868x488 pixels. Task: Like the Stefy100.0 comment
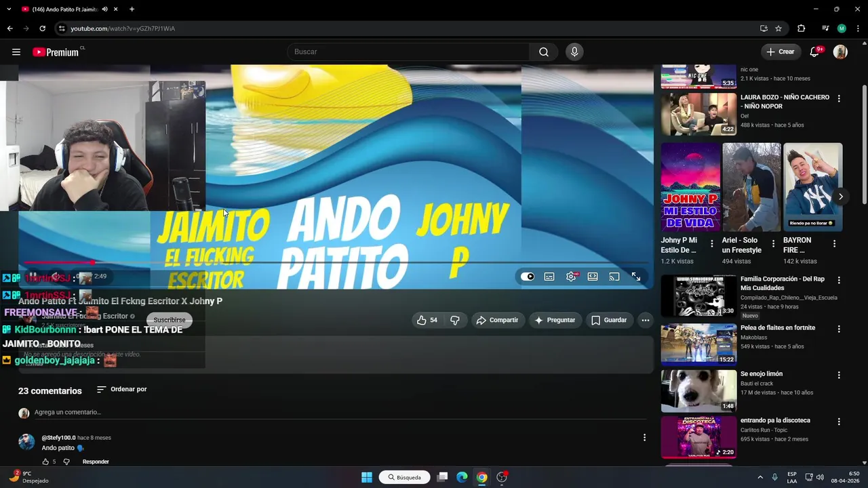click(46, 462)
